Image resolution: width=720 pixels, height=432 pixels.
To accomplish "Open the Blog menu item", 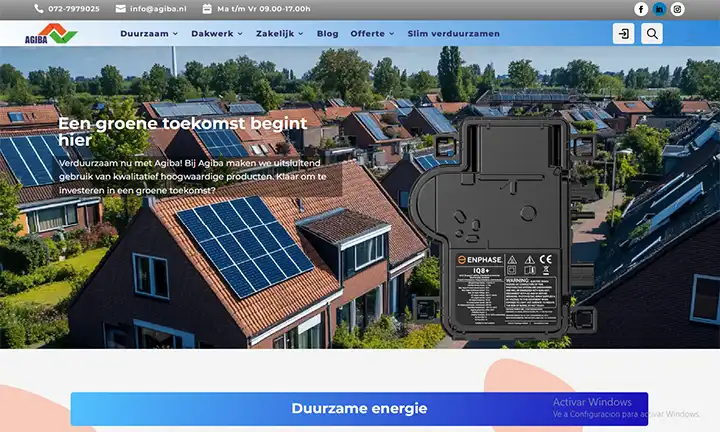I will 327,34.
